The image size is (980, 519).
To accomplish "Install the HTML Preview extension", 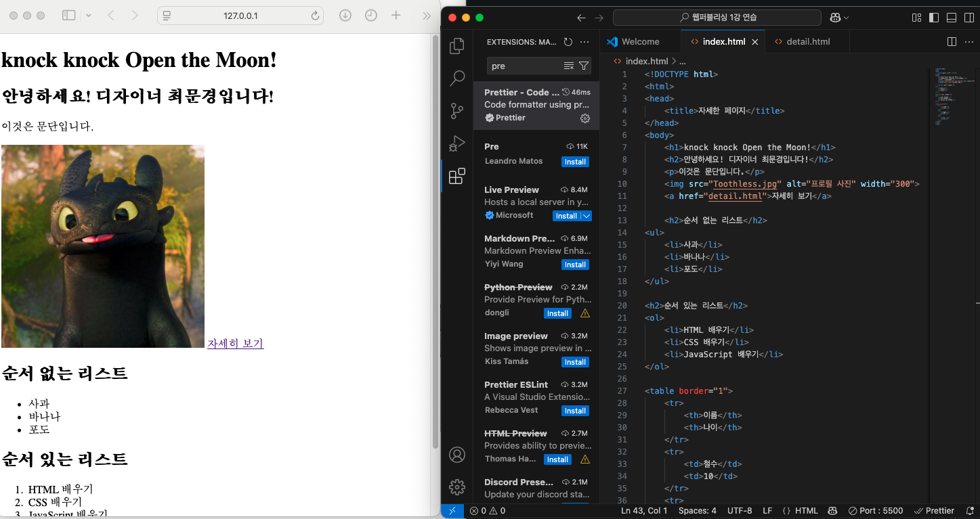I will click(x=557, y=459).
